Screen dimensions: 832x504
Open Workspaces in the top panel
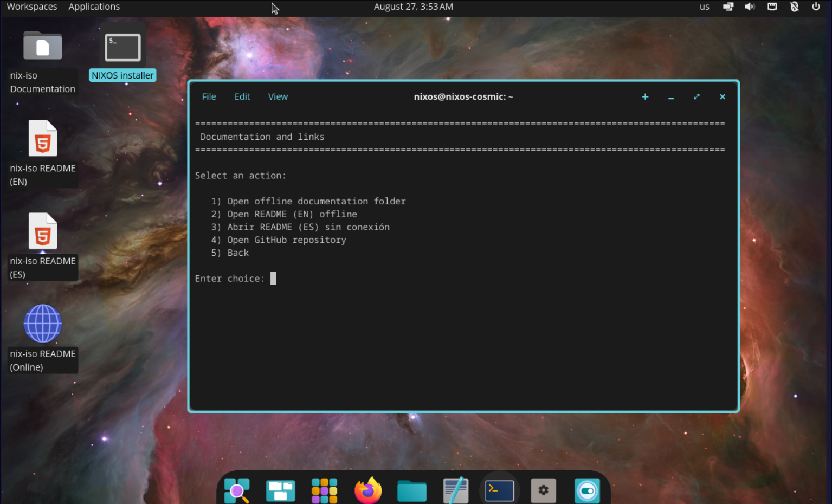[x=32, y=7]
